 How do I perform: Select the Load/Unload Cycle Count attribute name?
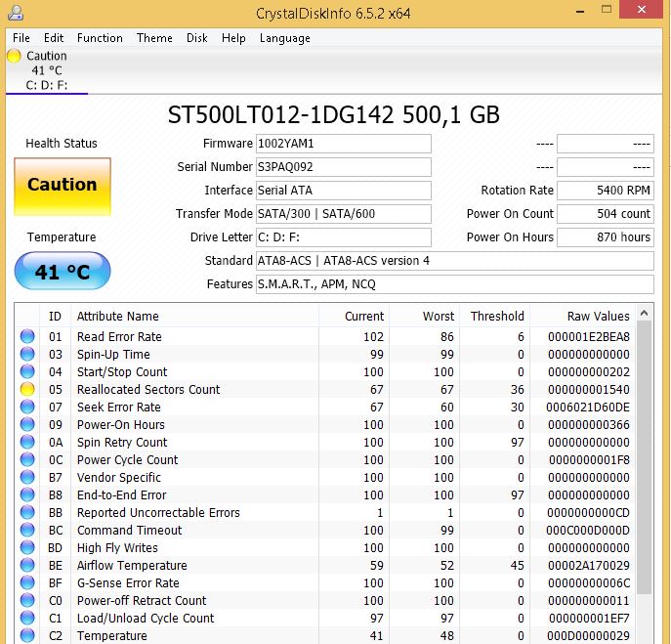point(146,619)
